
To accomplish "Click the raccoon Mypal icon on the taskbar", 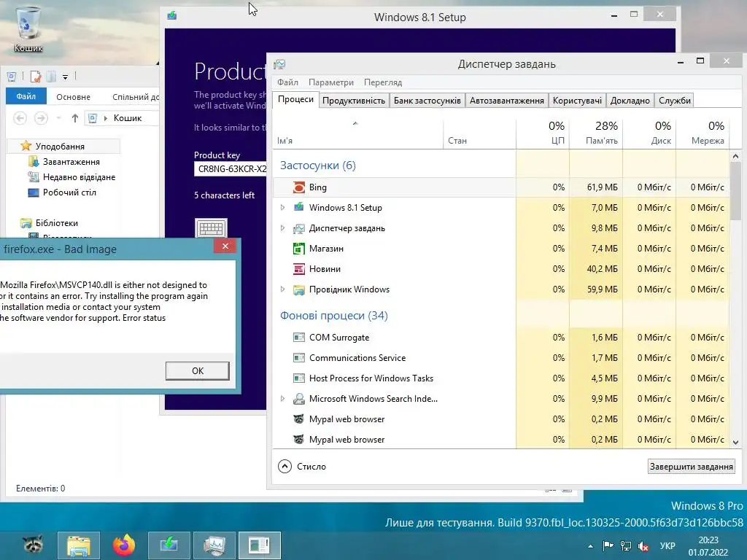I will 34,545.
